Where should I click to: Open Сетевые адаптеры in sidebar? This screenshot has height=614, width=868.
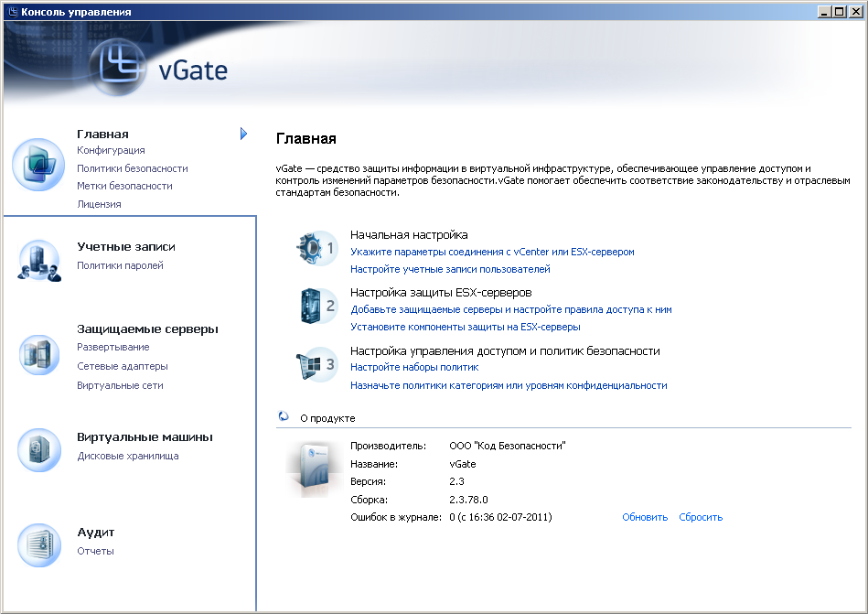pos(123,366)
